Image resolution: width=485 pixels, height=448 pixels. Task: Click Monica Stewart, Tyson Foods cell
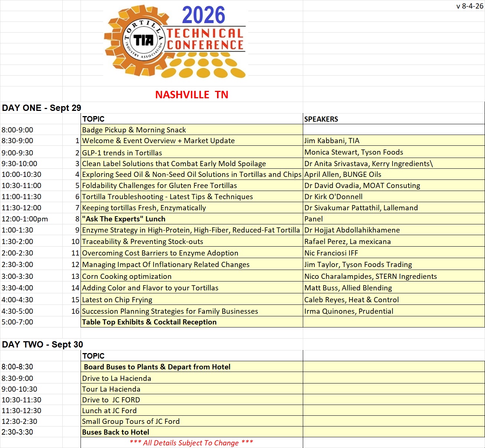[394, 152]
